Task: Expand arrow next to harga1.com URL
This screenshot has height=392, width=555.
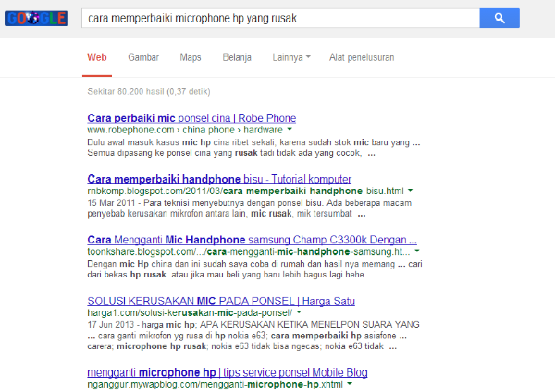Action: 299,312
